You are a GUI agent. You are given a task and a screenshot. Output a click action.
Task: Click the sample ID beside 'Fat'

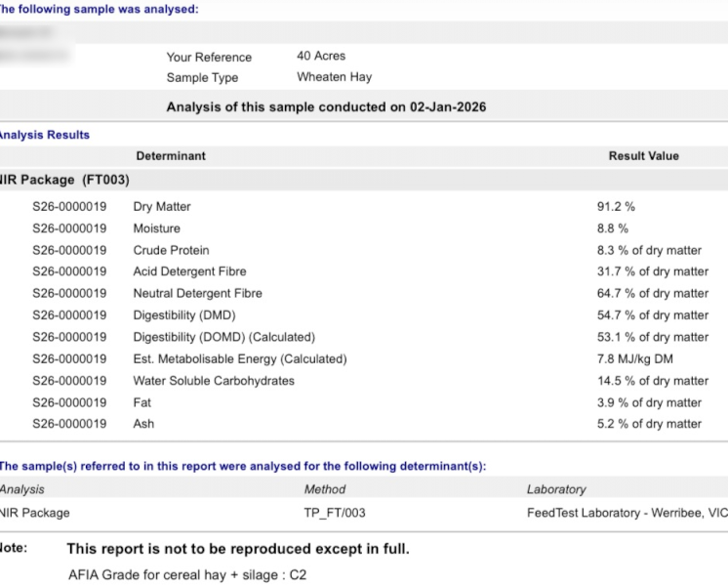69,402
